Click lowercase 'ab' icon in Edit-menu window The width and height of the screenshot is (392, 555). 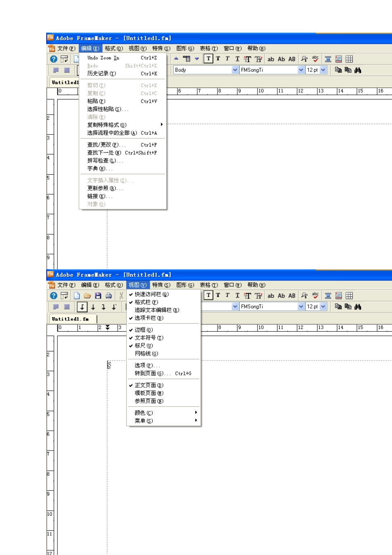coord(271,59)
